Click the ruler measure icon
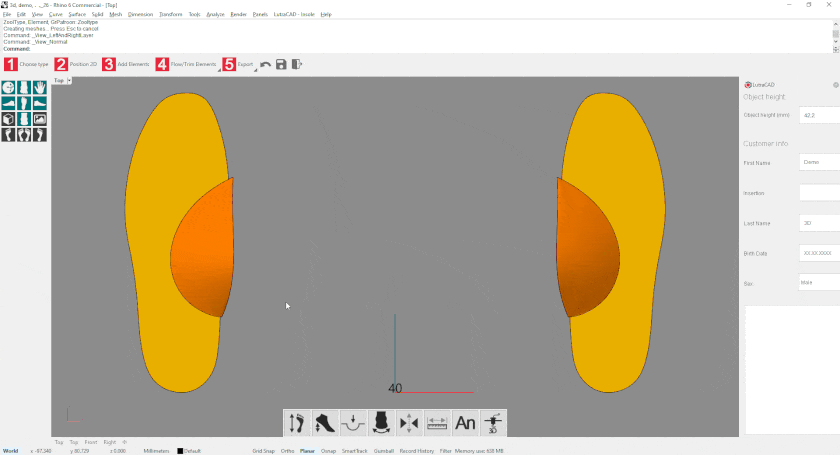The width and height of the screenshot is (840, 455). tap(437, 423)
